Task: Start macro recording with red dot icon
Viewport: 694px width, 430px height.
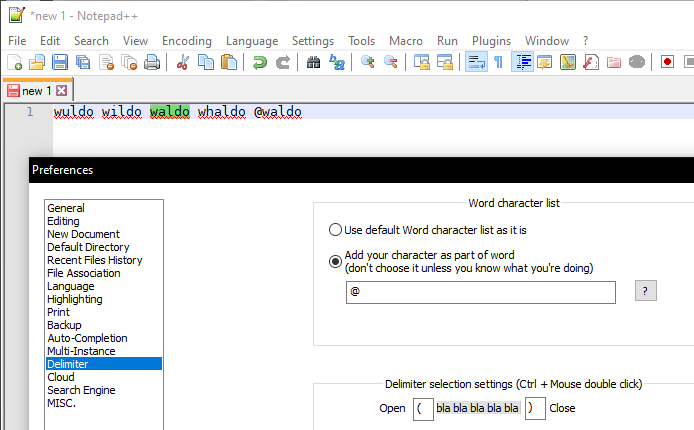Action: tap(667, 62)
